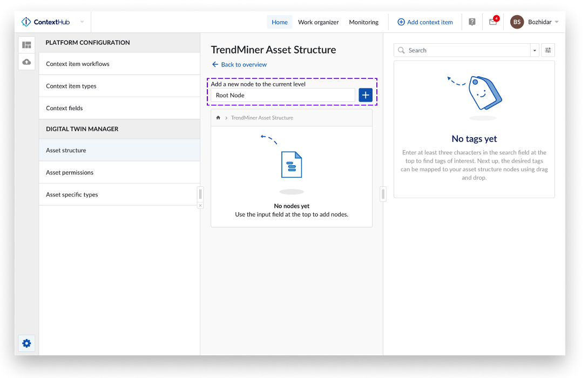588x378 pixels.
Task: Switch to the Work organizer tab
Action: point(318,22)
